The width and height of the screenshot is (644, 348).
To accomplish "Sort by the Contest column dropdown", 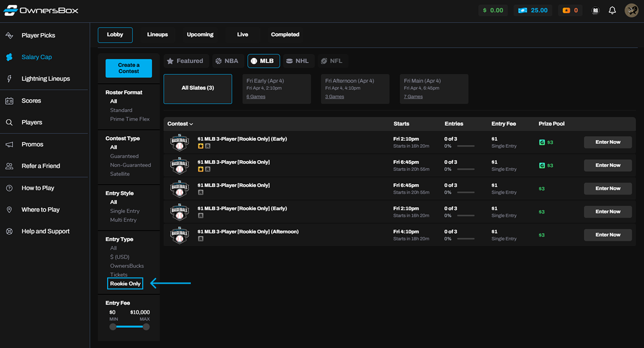I will click(x=180, y=124).
